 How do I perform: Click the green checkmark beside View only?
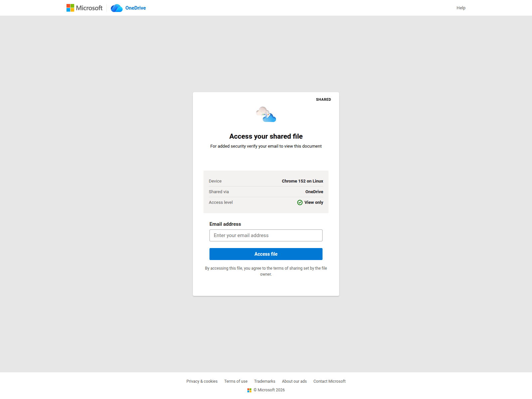[300, 202]
